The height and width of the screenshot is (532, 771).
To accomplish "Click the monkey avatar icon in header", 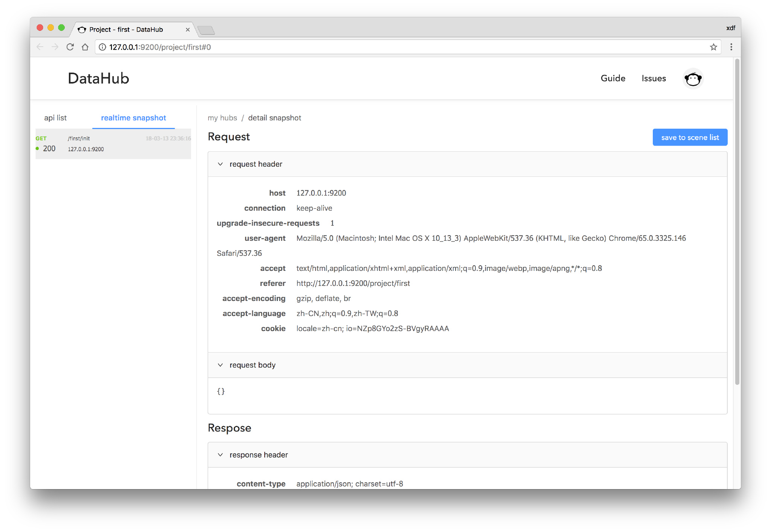I will (693, 79).
